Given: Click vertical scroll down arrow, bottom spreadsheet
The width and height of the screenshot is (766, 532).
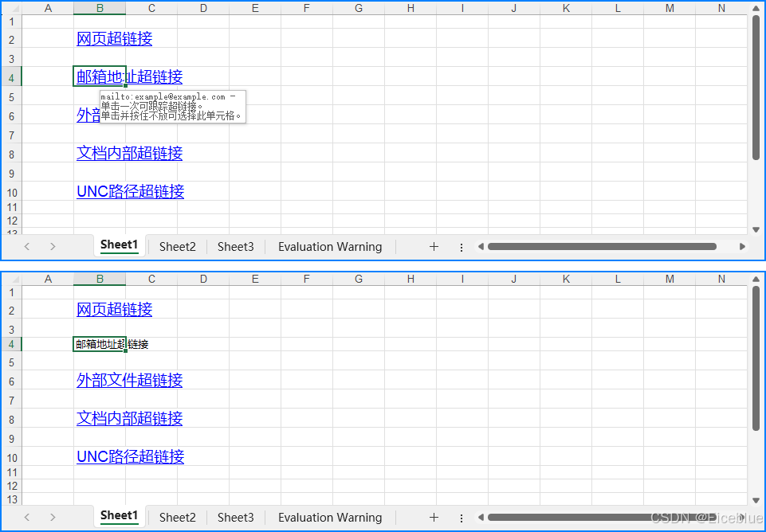Looking at the screenshot, I should click(756, 500).
